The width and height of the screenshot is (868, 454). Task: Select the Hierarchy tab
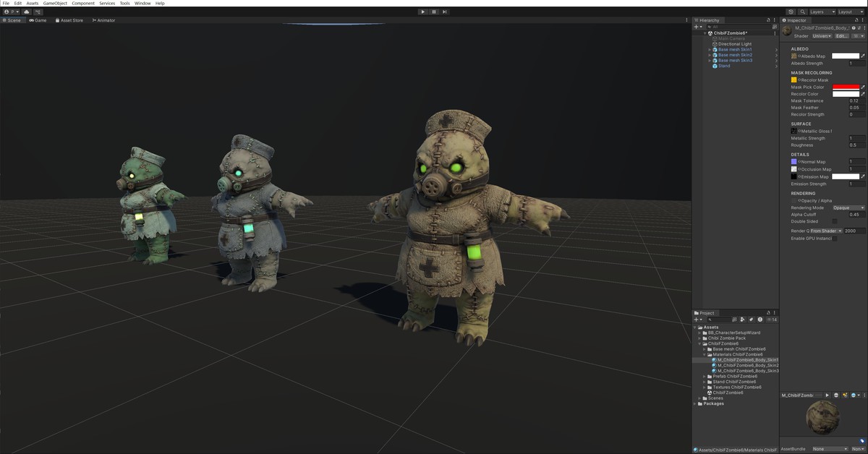[x=707, y=20]
